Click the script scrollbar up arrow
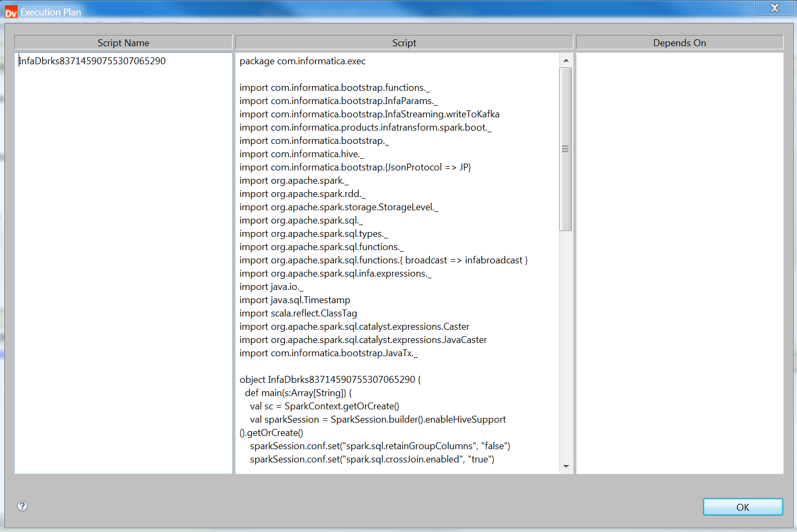The image size is (797, 532). point(566,61)
